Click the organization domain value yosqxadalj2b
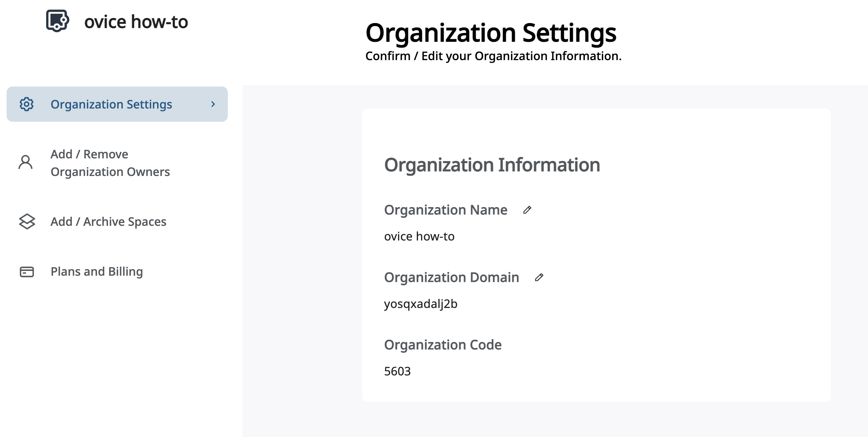 (x=420, y=304)
